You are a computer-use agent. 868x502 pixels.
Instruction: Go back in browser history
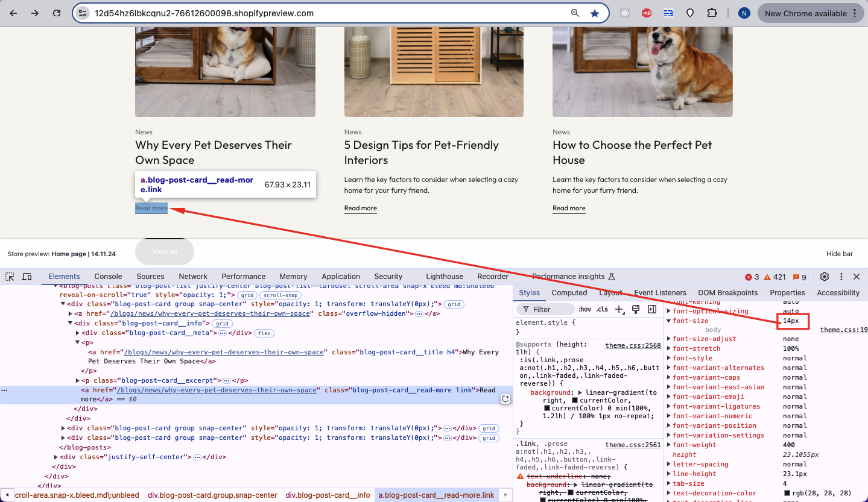point(14,13)
